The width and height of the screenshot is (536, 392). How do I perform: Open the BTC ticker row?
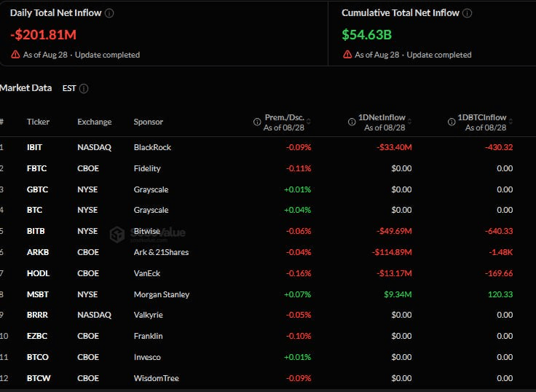(268, 210)
